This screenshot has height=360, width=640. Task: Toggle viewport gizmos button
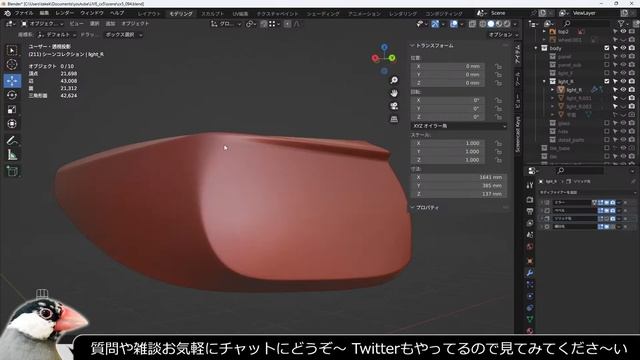(x=435, y=24)
